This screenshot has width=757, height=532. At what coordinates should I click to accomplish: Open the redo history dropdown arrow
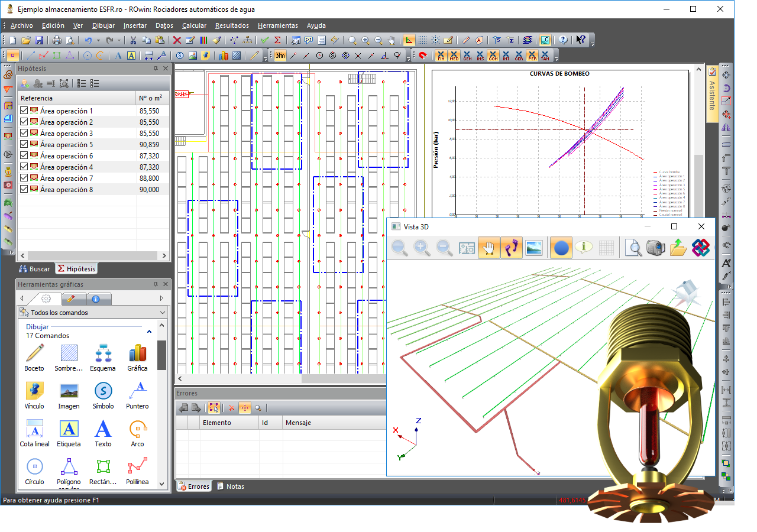click(x=119, y=40)
